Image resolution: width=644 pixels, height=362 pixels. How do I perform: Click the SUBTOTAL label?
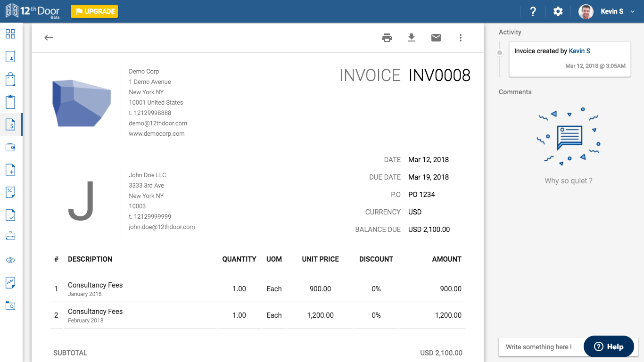coord(70,353)
